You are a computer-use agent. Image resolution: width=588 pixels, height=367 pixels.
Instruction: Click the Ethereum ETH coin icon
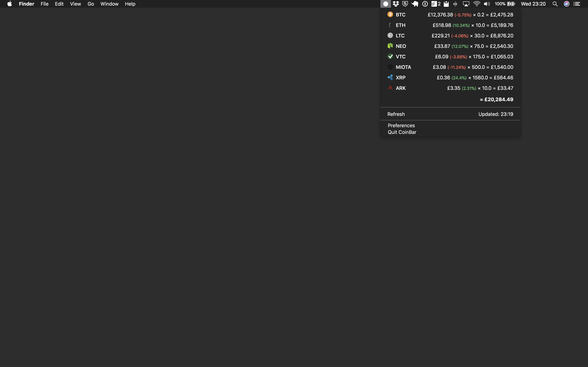tap(390, 25)
